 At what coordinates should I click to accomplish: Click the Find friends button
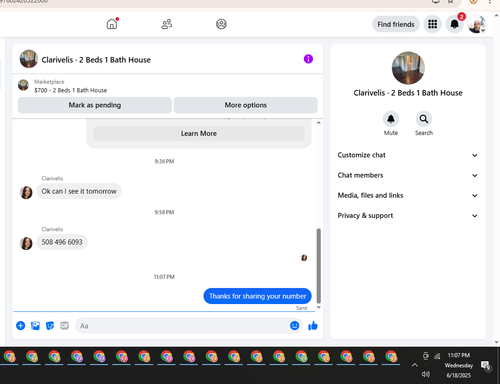[396, 24]
